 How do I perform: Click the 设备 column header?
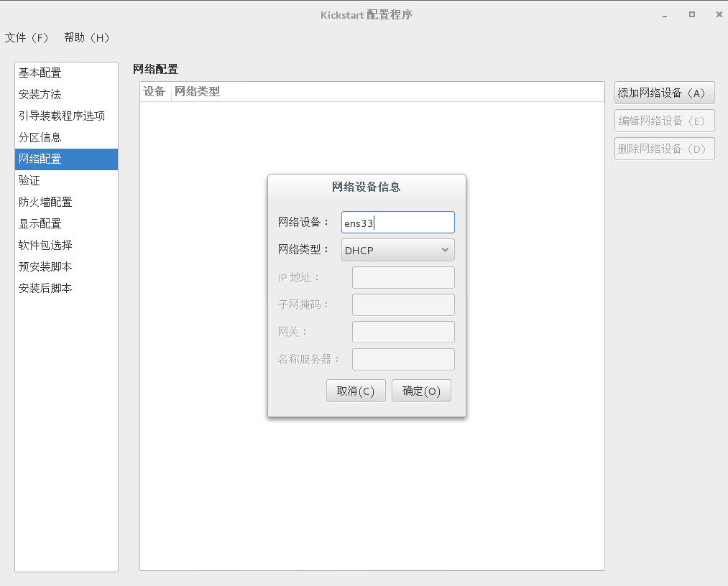[155, 91]
